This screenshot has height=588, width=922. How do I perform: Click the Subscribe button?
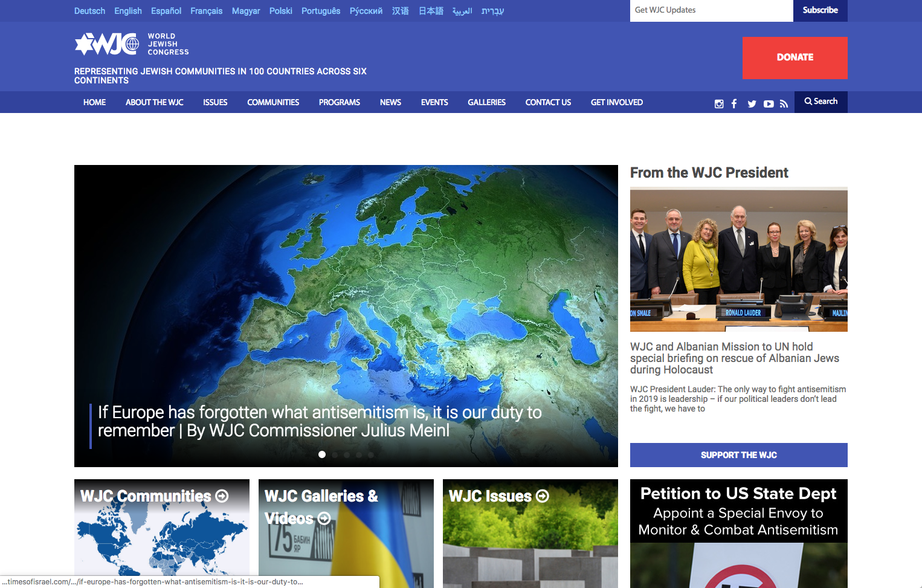(820, 10)
